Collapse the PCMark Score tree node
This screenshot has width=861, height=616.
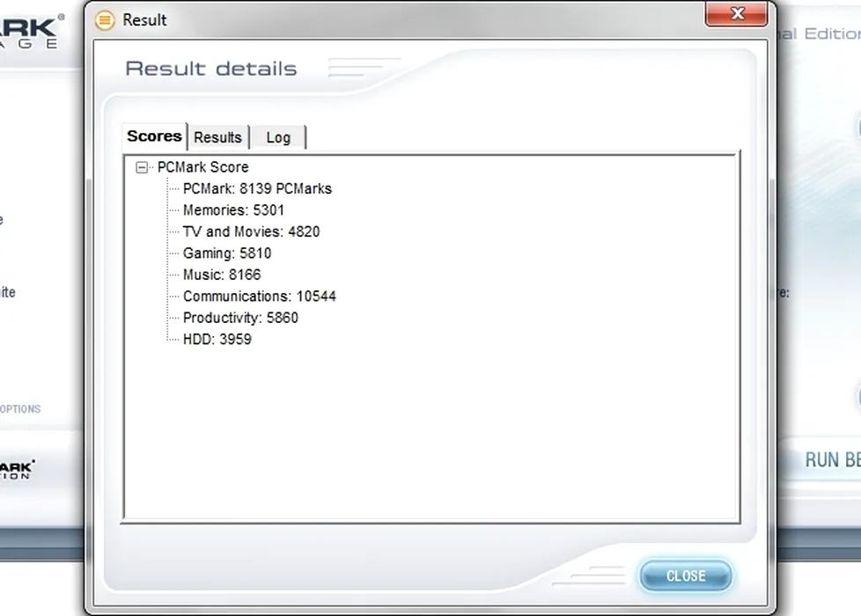[142, 167]
